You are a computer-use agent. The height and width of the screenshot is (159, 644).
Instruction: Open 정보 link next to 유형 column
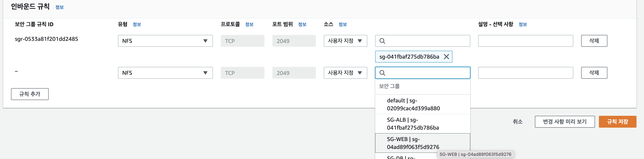pyautogui.click(x=137, y=24)
